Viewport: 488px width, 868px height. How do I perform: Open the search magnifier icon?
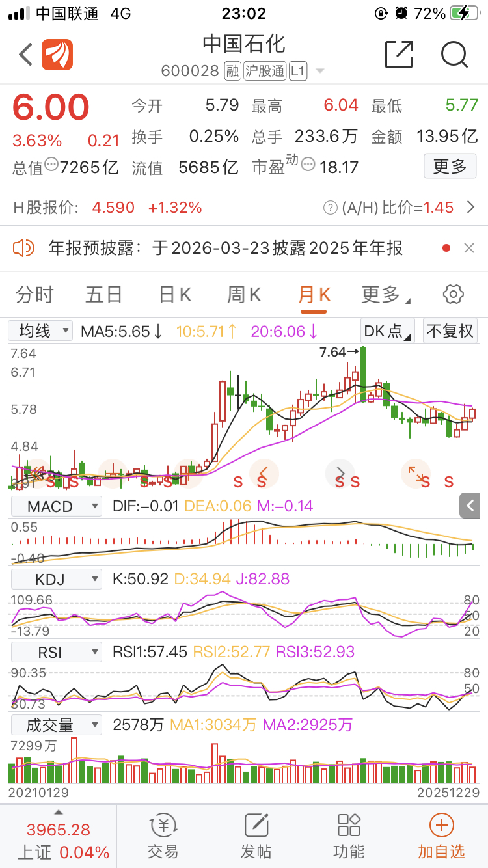click(455, 55)
